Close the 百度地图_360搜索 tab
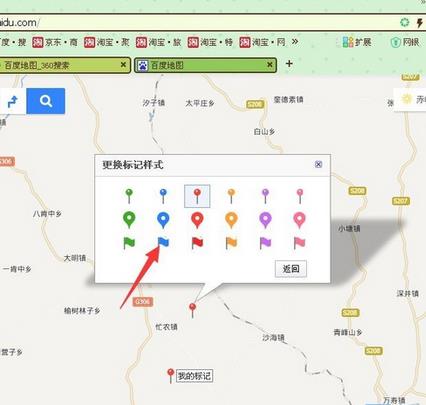This screenshot has height=405, width=426. click(123, 64)
